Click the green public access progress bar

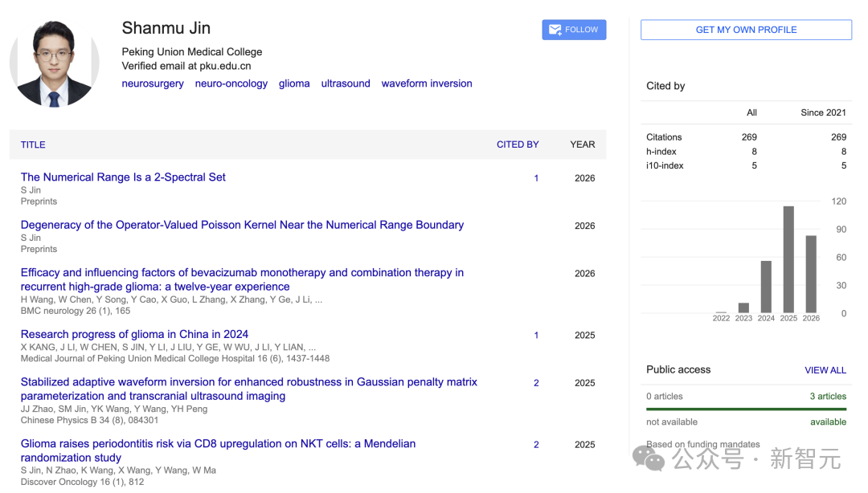point(746,409)
